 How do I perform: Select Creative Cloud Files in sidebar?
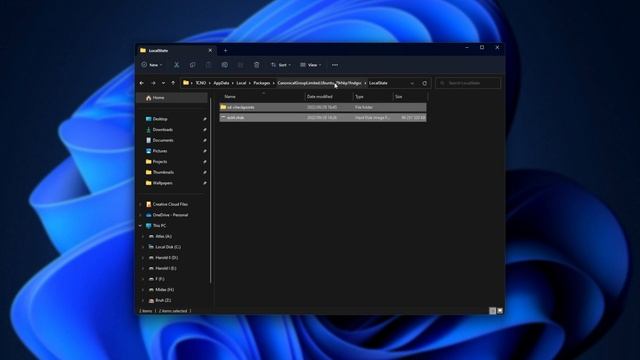[x=170, y=204]
